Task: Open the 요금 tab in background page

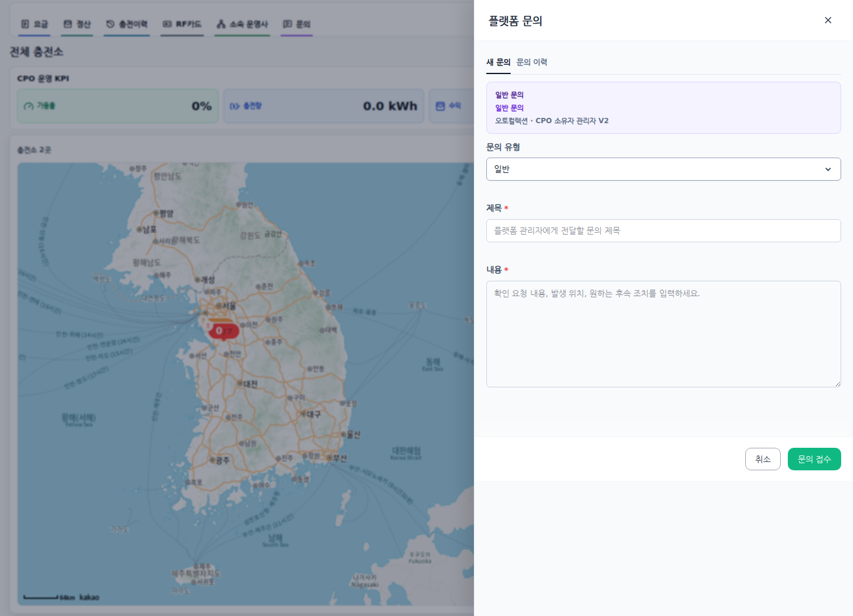Action: click(34, 24)
